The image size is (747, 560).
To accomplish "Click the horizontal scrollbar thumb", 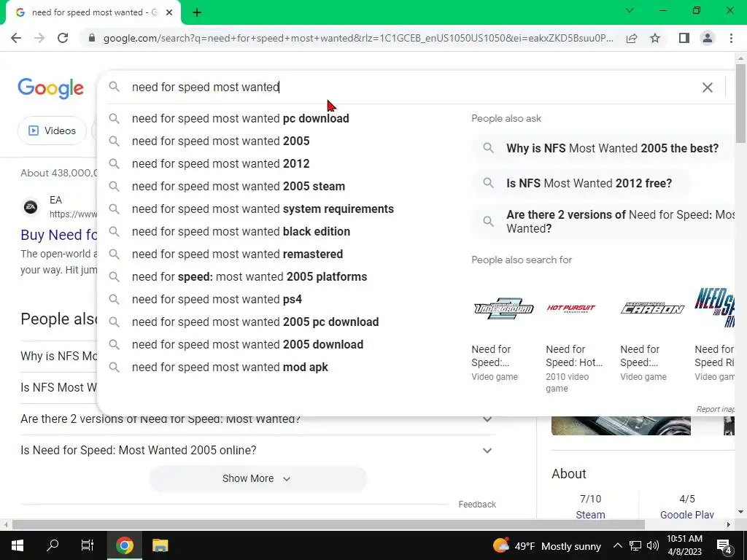I will click(328, 524).
